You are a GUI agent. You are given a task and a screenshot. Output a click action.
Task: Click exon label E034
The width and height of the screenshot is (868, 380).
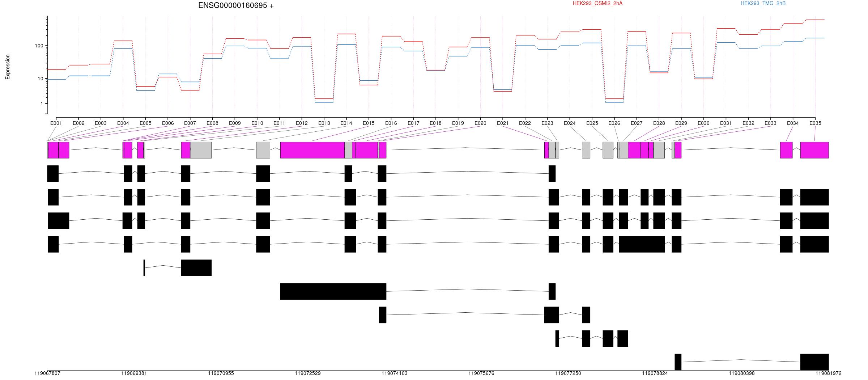click(x=793, y=123)
